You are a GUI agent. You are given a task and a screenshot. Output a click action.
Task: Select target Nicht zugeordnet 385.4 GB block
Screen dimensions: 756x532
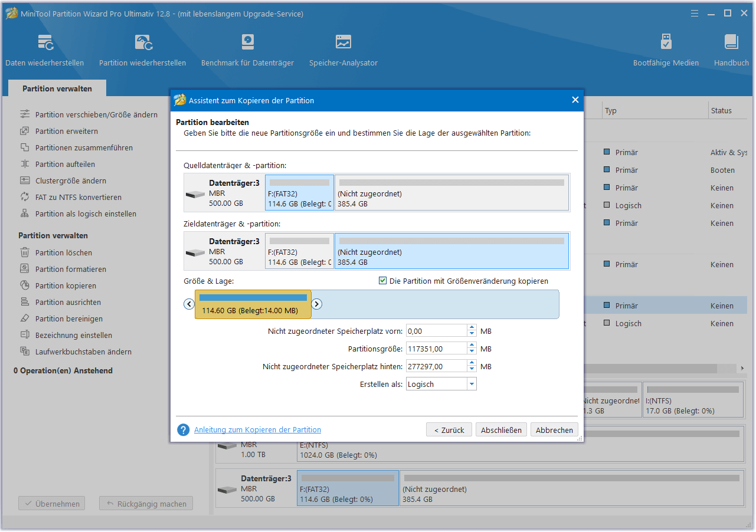(451, 251)
